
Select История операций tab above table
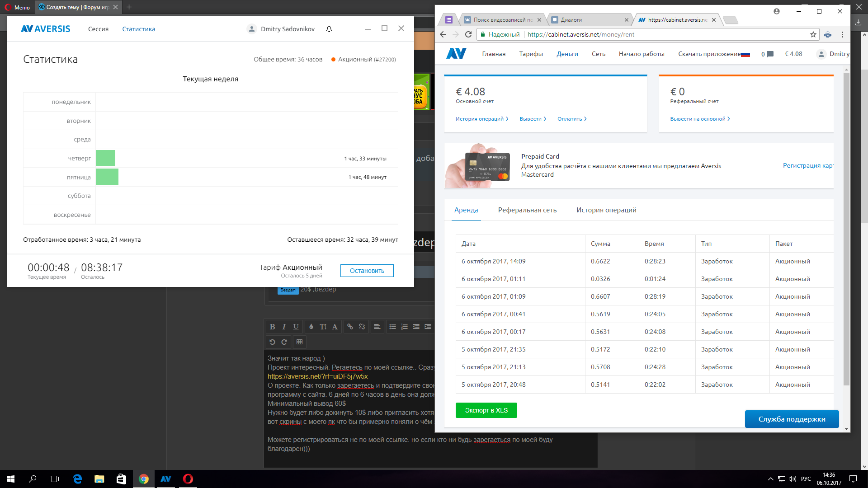tap(606, 210)
